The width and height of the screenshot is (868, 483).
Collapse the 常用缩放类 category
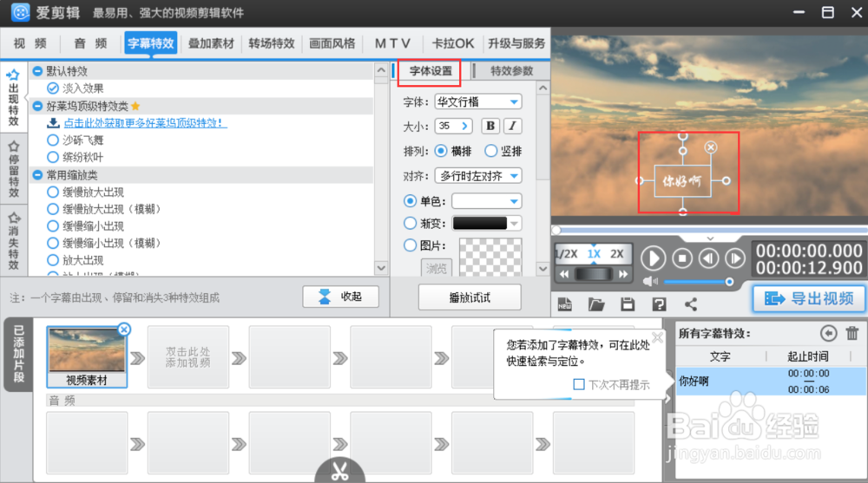[37, 175]
